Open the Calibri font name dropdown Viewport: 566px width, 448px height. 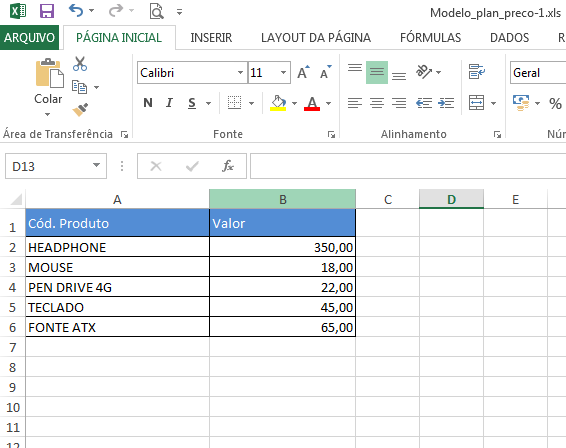(x=240, y=73)
